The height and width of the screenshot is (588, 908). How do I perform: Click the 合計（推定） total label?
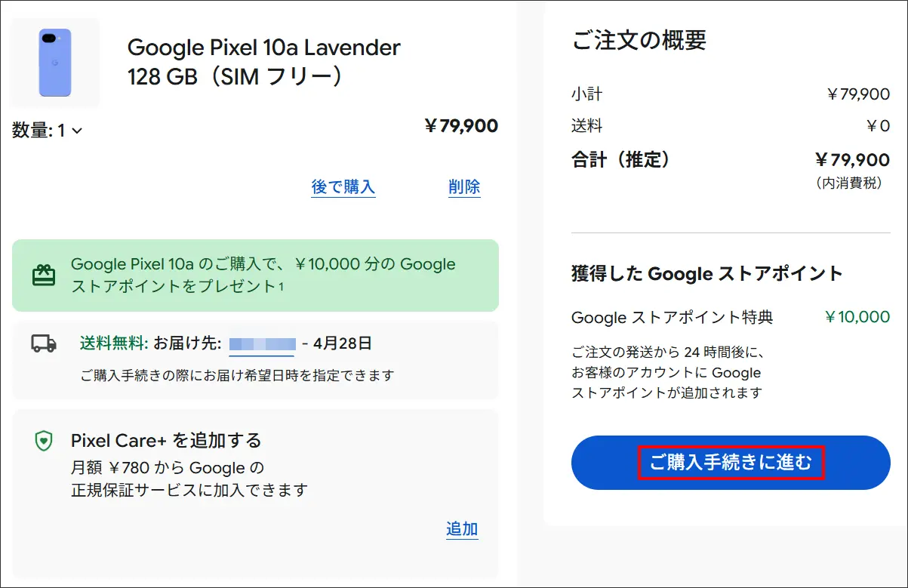tap(620, 159)
